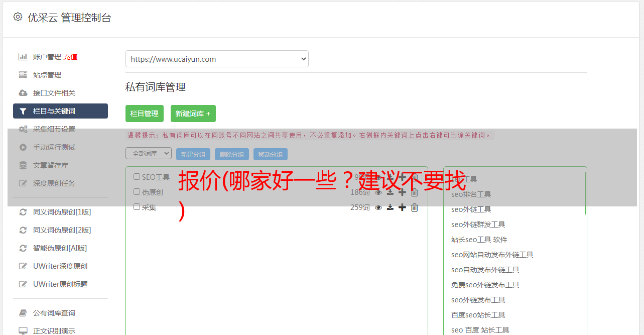The image size is (644, 335).
Task: Open 智能伪原创[AI版] in the sidebar
Action: (x=60, y=248)
